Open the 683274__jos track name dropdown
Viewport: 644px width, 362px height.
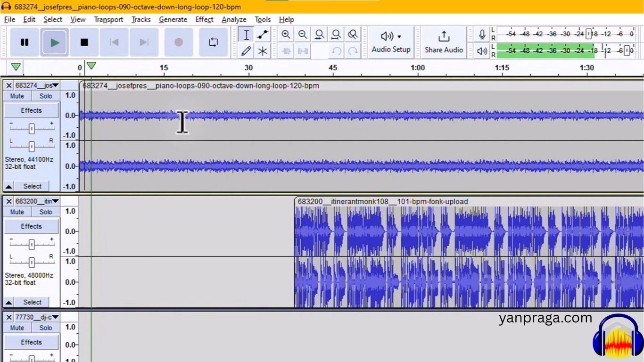pyautogui.click(x=37, y=85)
